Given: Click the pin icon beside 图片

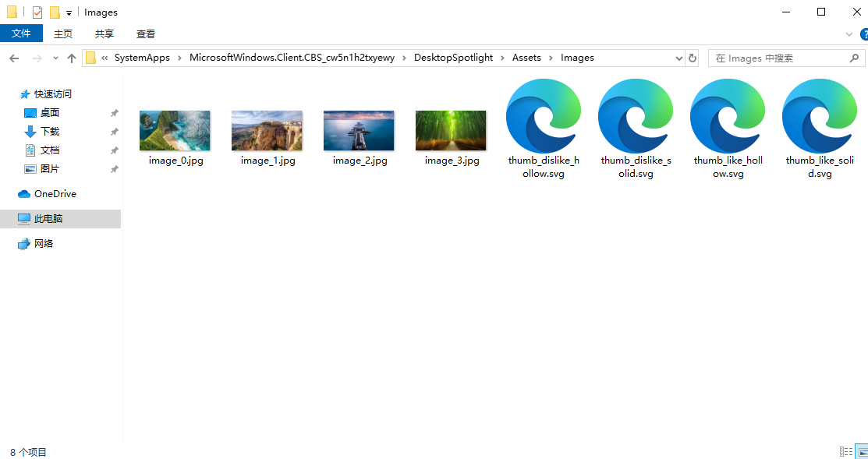Looking at the screenshot, I should point(114,169).
